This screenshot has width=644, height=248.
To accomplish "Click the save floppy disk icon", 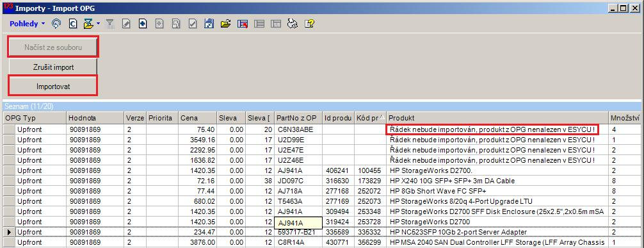I will pyautogui.click(x=209, y=24).
